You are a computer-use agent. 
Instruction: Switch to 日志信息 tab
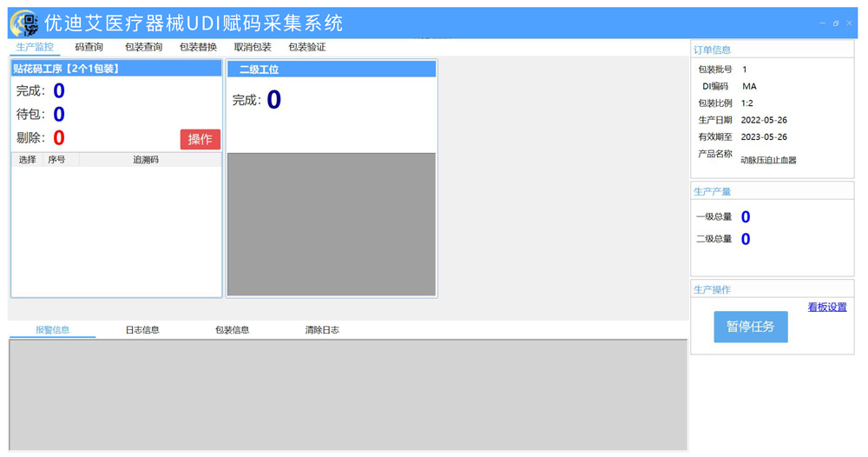(x=142, y=330)
